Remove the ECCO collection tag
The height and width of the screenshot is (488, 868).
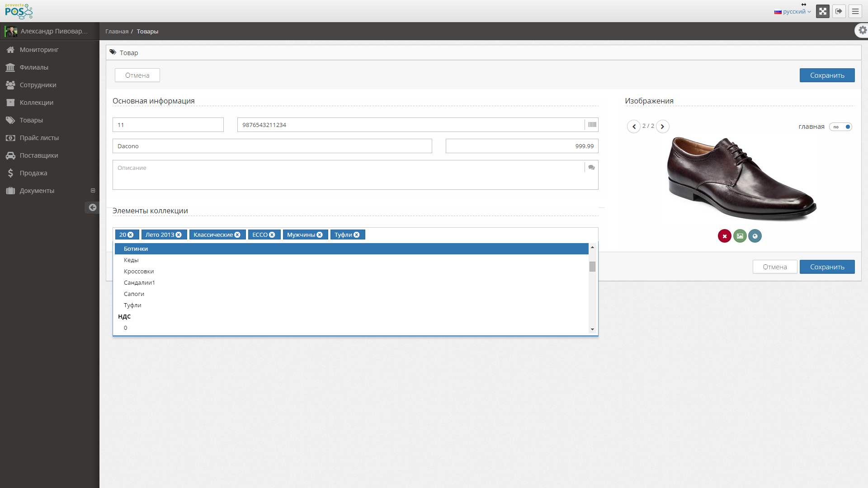272,235
